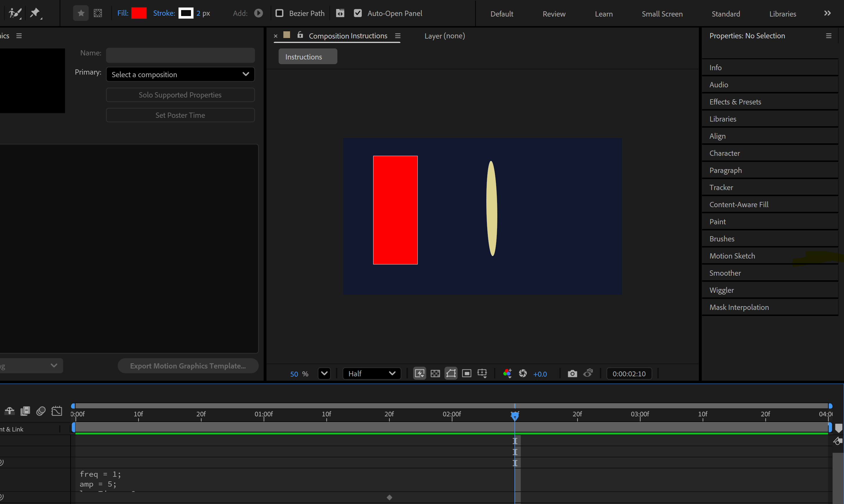Switch to the Standard workspace
The width and height of the screenshot is (844, 504).
pyautogui.click(x=726, y=14)
